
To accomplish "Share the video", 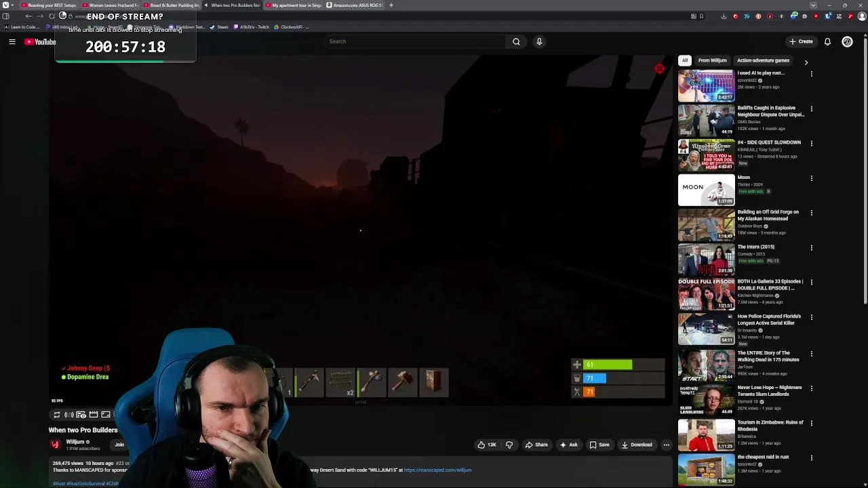I will pos(536,445).
